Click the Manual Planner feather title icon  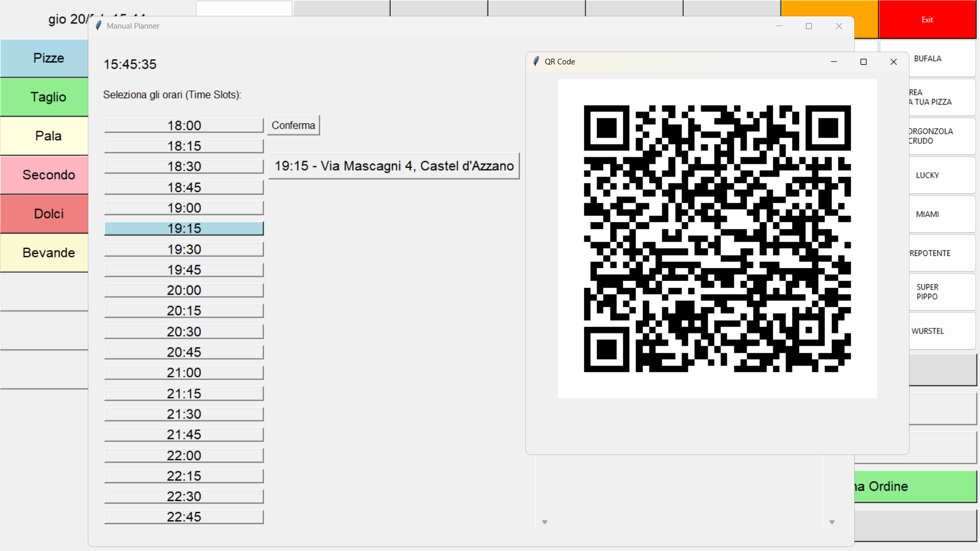tap(99, 26)
